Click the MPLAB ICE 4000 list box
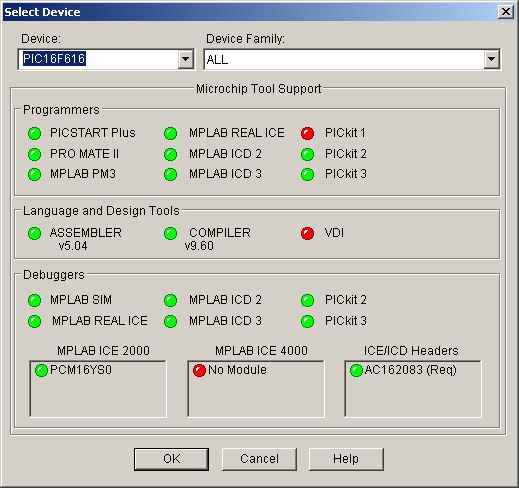The image size is (519, 488). coord(256,389)
